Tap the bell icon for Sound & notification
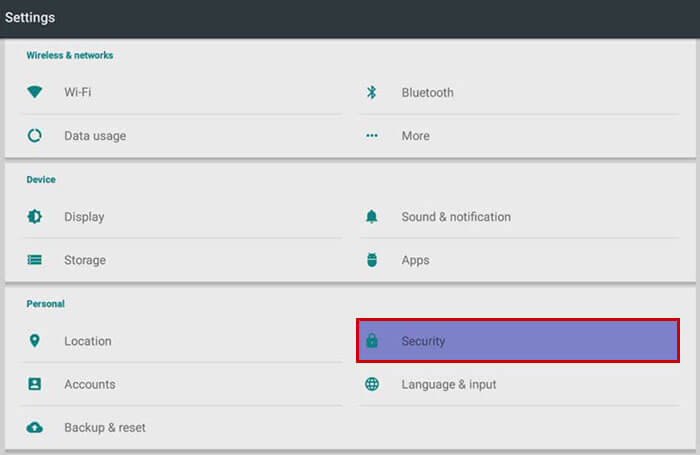Viewport: 700px width, 455px height. point(371,217)
